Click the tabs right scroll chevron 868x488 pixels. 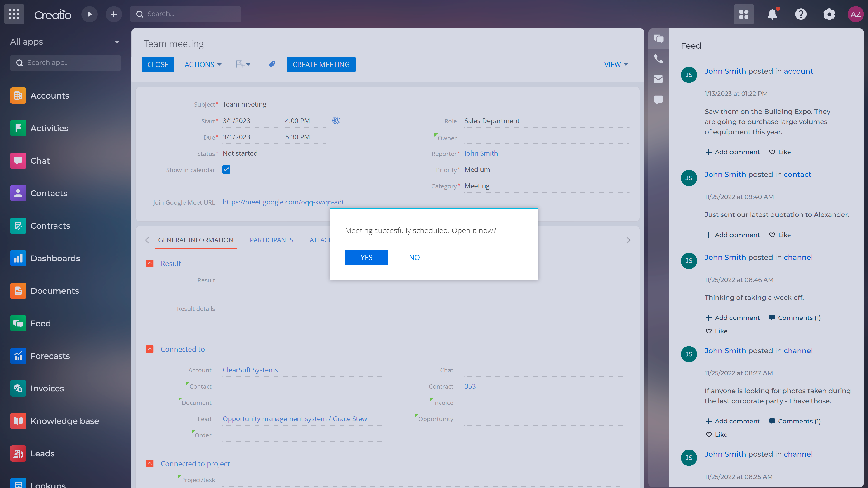(628, 240)
